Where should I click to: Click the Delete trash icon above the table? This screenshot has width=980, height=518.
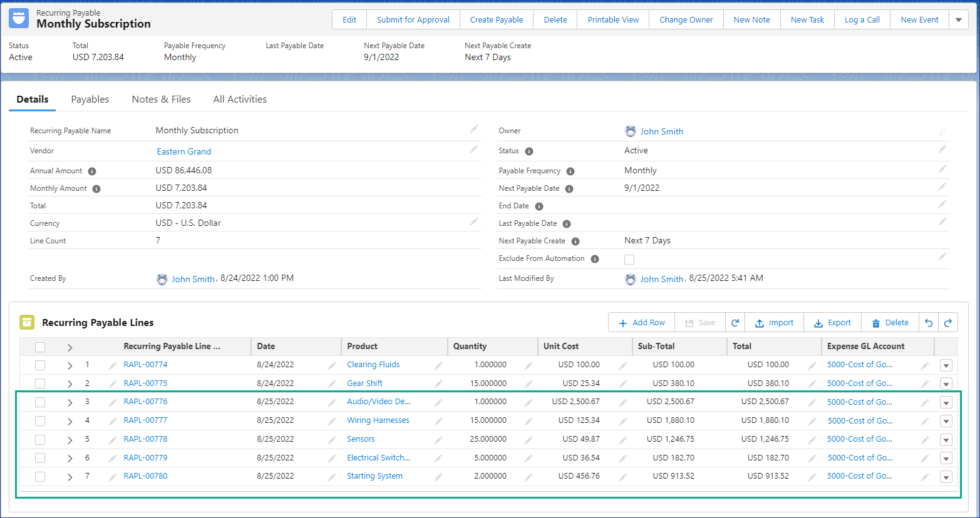[x=875, y=322]
